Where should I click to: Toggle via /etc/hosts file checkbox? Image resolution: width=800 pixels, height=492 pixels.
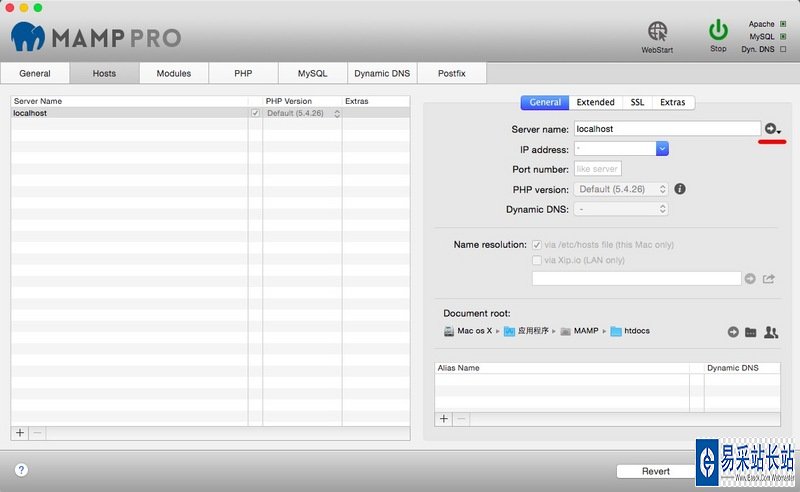(537, 244)
